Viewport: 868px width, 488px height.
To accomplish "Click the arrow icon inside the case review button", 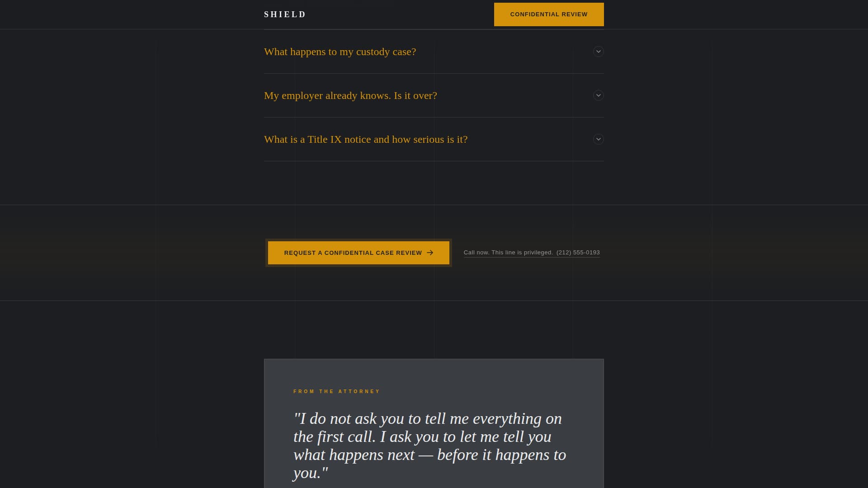I will click(429, 253).
